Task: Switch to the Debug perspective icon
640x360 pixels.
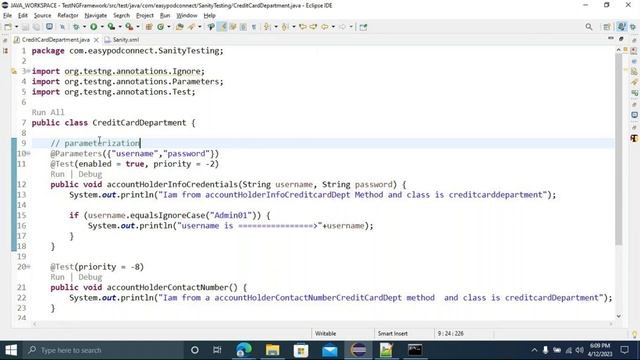Action: pyautogui.click(x=633, y=27)
